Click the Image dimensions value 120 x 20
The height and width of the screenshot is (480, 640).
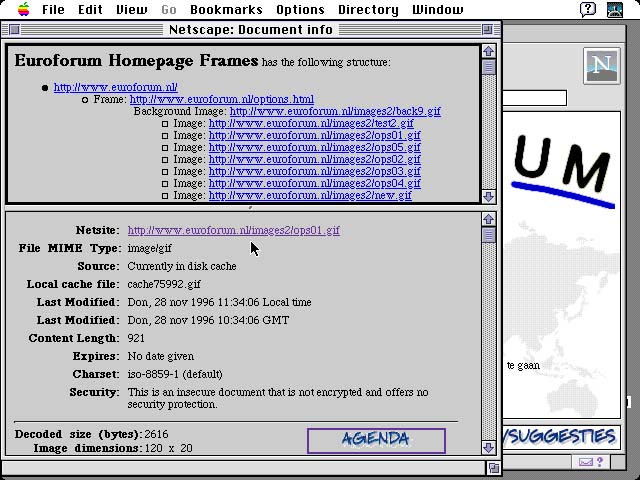tap(169, 448)
